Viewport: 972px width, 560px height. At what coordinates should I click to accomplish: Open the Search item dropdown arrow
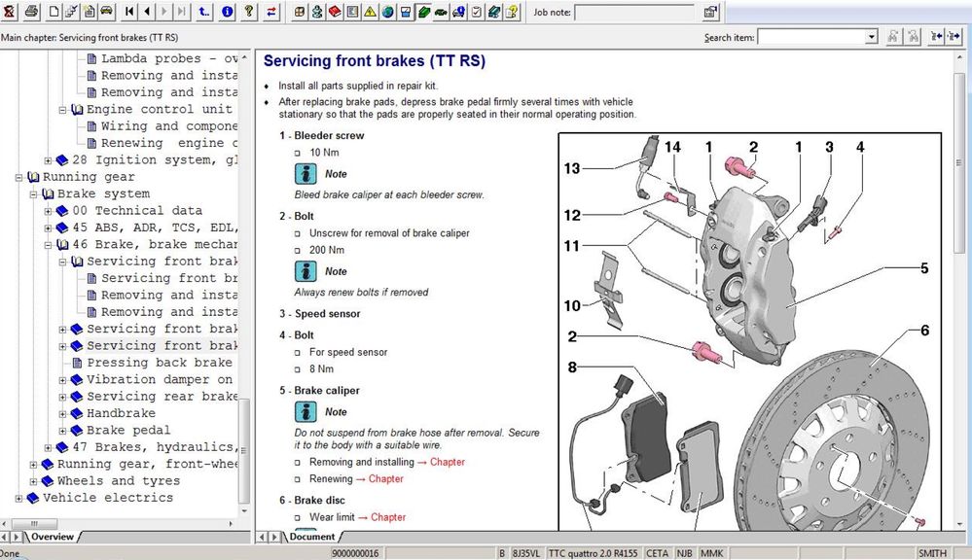(x=872, y=37)
